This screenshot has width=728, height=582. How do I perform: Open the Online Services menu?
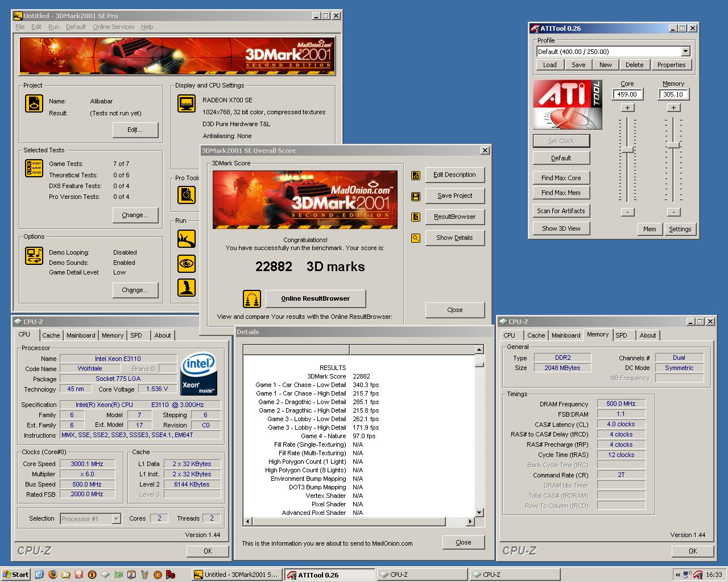[x=114, y=27]
